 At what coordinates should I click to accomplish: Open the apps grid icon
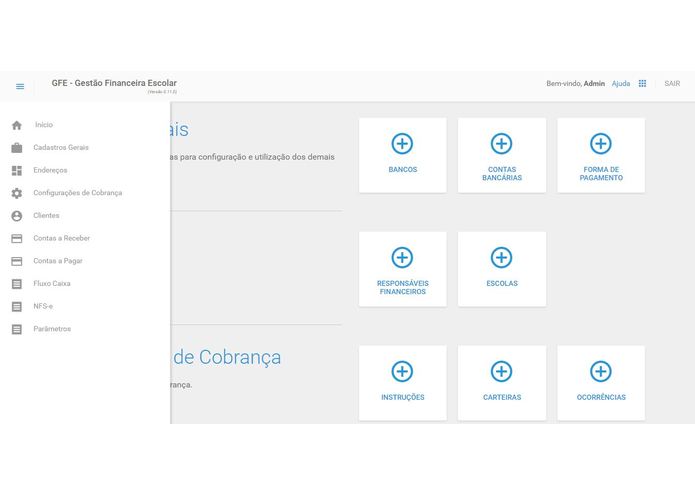click(642, 83)
